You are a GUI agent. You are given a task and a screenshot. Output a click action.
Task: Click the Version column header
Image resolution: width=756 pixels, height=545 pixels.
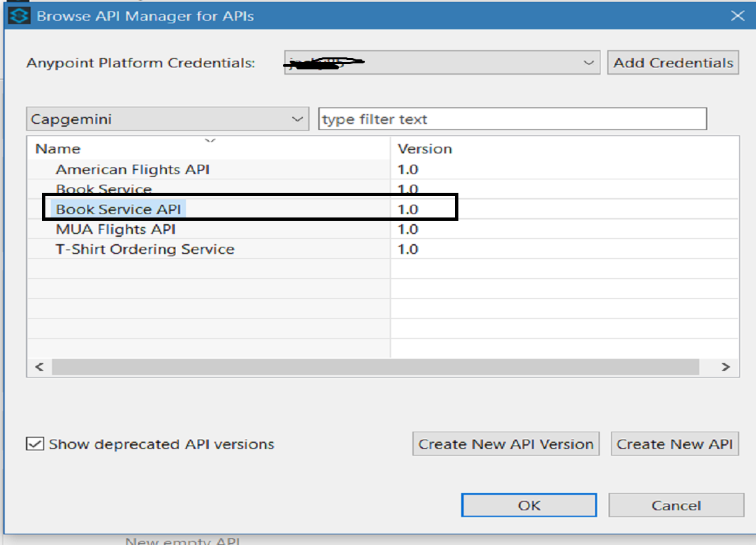tap(424, 149)
